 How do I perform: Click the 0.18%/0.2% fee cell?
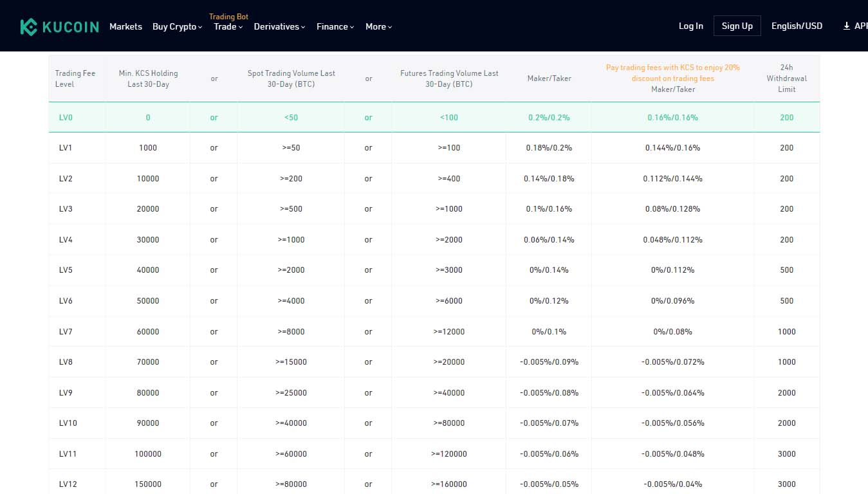549,148
